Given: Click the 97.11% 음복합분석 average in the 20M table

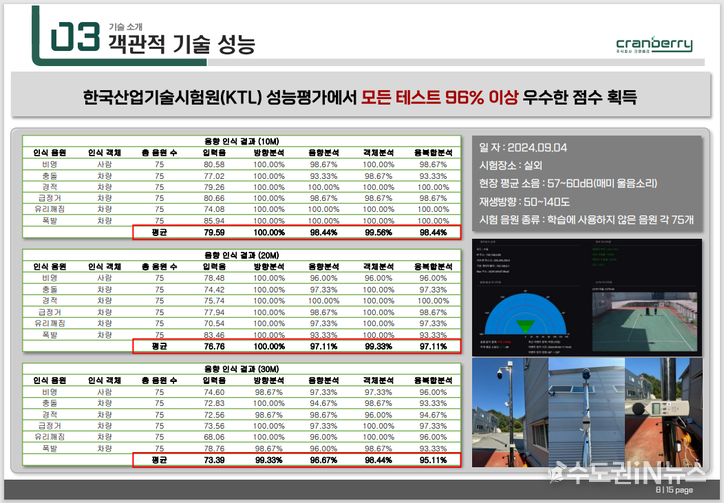Looking at the screenshot, I should click(433, 346).
